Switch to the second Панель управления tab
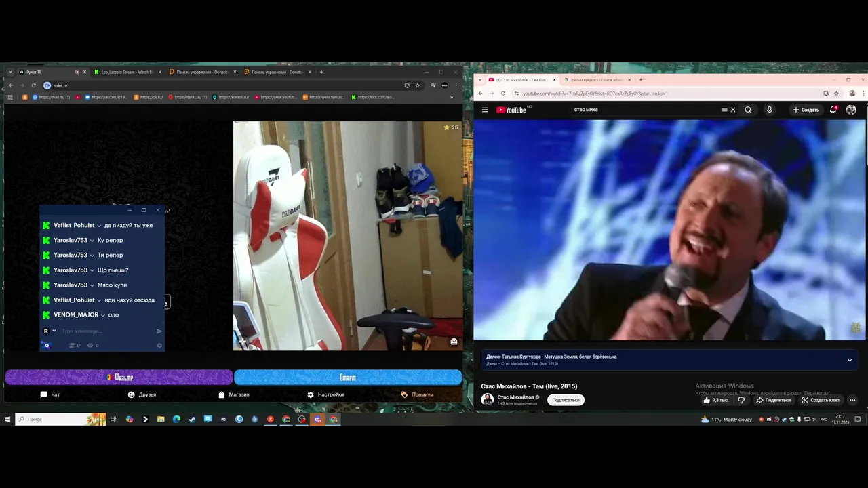The image size is (868, 488). [277, 72]
